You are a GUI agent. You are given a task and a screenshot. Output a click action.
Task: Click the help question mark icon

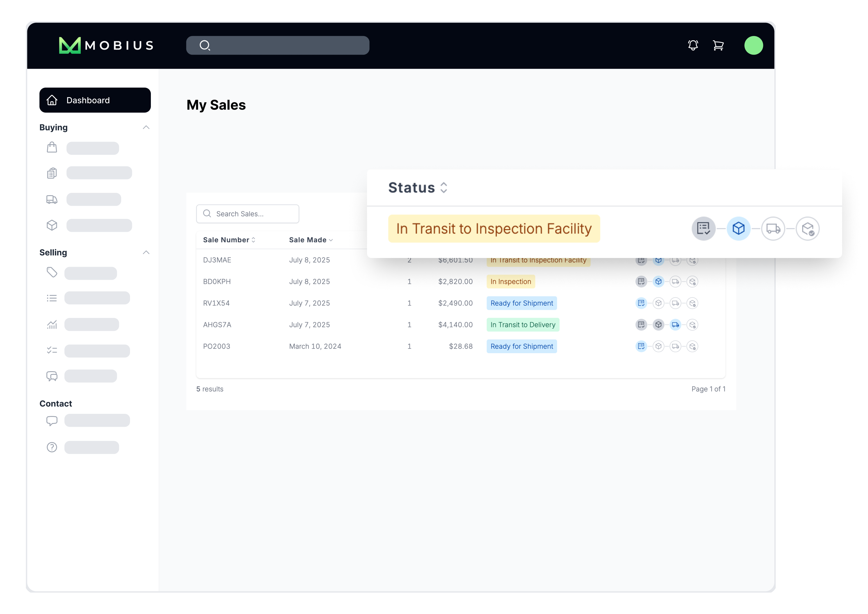tap(52, 447)
